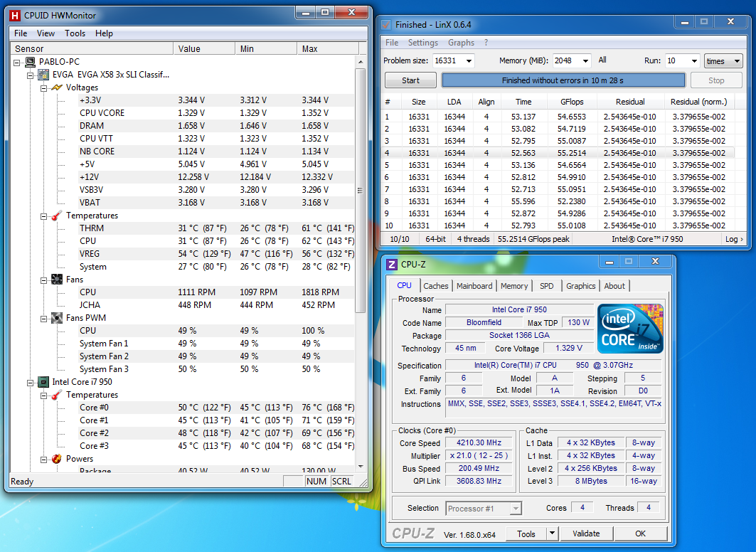Switch to the About tab in CPU-Z

(614, 286)
